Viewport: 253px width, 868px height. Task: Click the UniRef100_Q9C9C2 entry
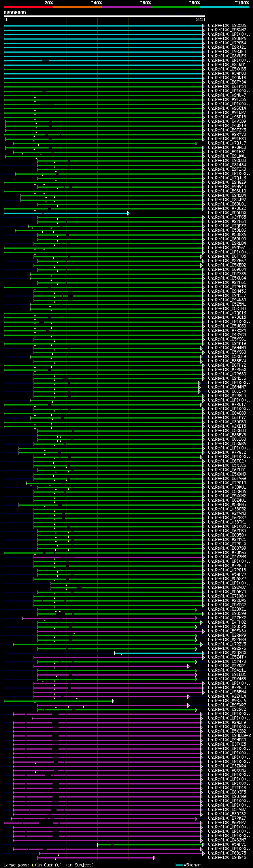coord(227,710)
